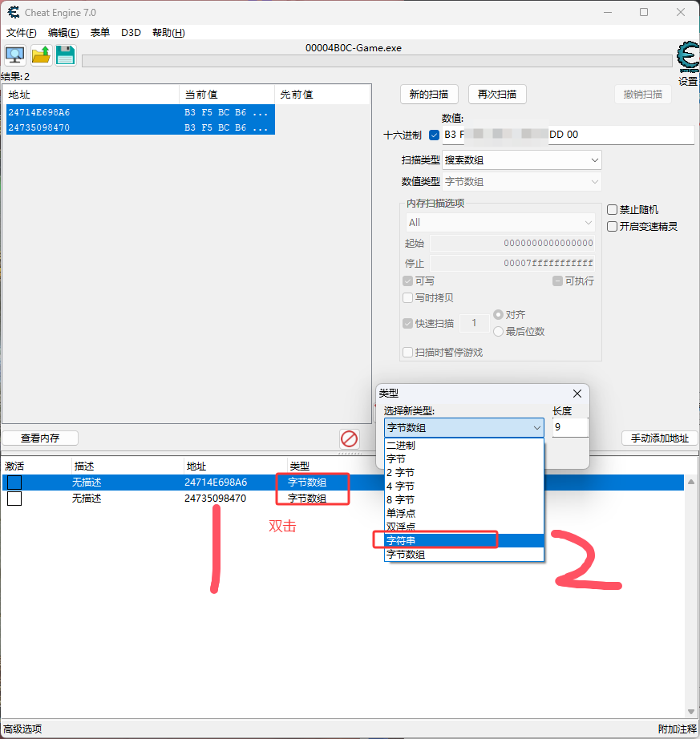Viewport: 700px width, 739px height.
Task: Open 高级选项 at the bottom left
Action: pos(22,729)
